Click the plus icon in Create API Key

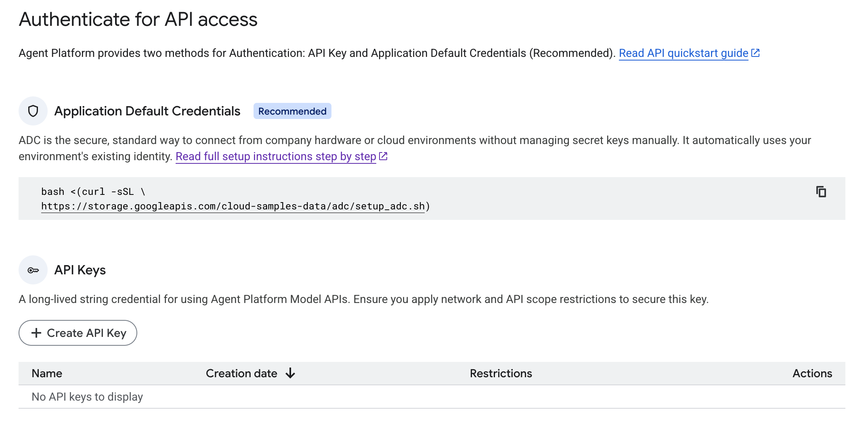(36, 333)
